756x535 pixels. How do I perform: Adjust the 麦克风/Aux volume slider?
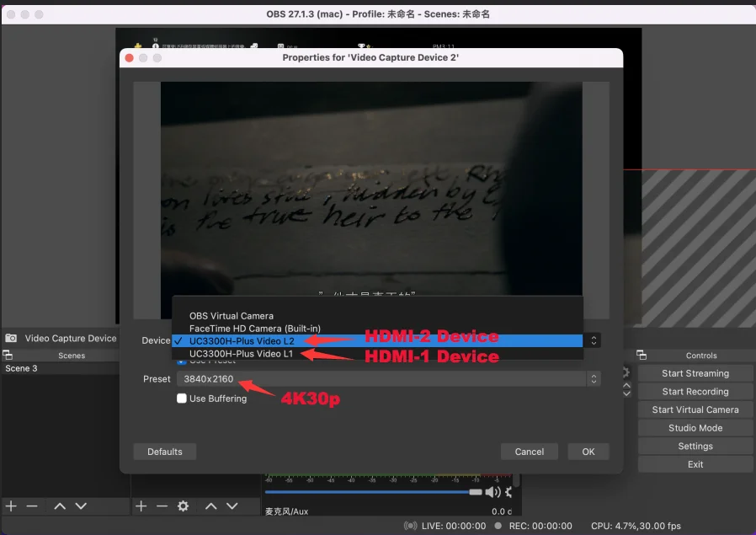[x=373, y=492]
